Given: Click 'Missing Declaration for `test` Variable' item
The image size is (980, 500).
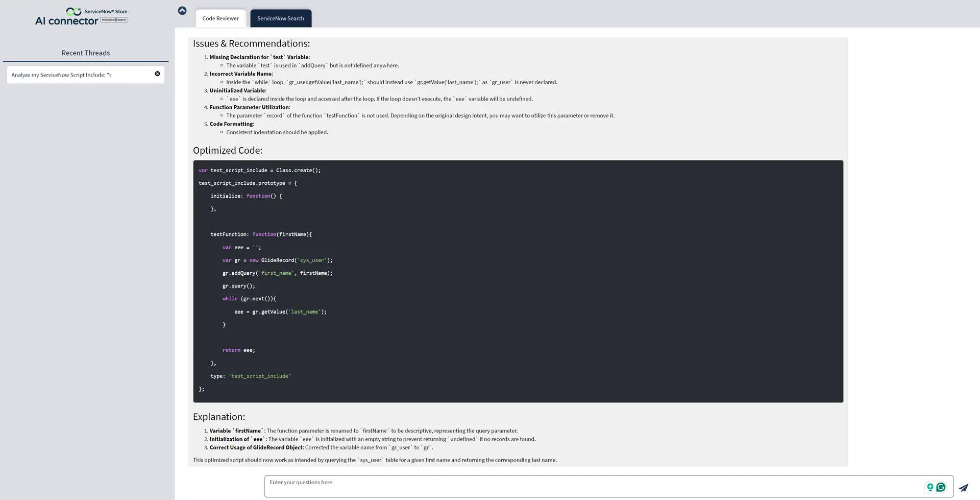Looking at the screenshot, I should point(259,57).
